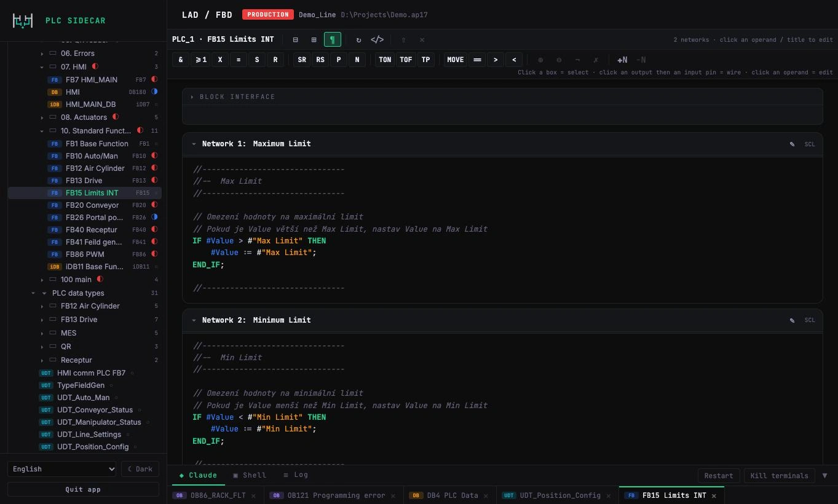Open the English language dropdown
This screenshot has height=504, width=838.
click(61, 469)
